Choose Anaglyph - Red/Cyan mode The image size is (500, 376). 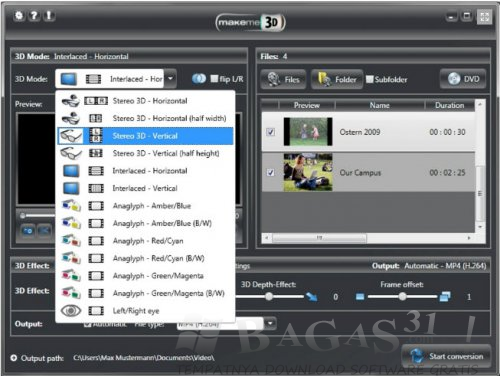click(146, 241)
